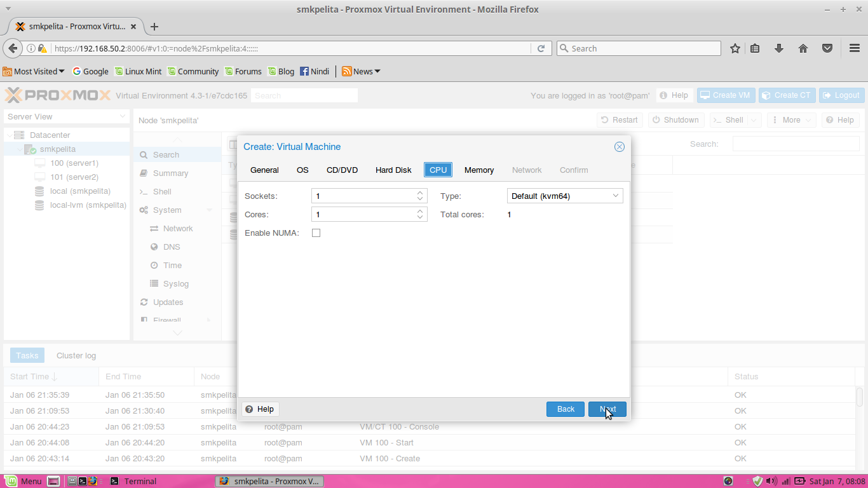Viewport: 868px width, 488px height.
Task: Click the Sockets number field
Action: [363, 196]
